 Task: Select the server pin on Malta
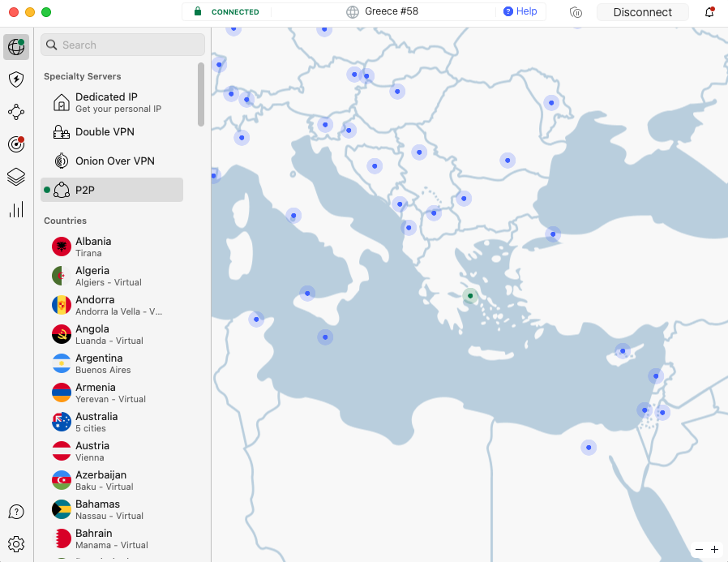[325, 337]
